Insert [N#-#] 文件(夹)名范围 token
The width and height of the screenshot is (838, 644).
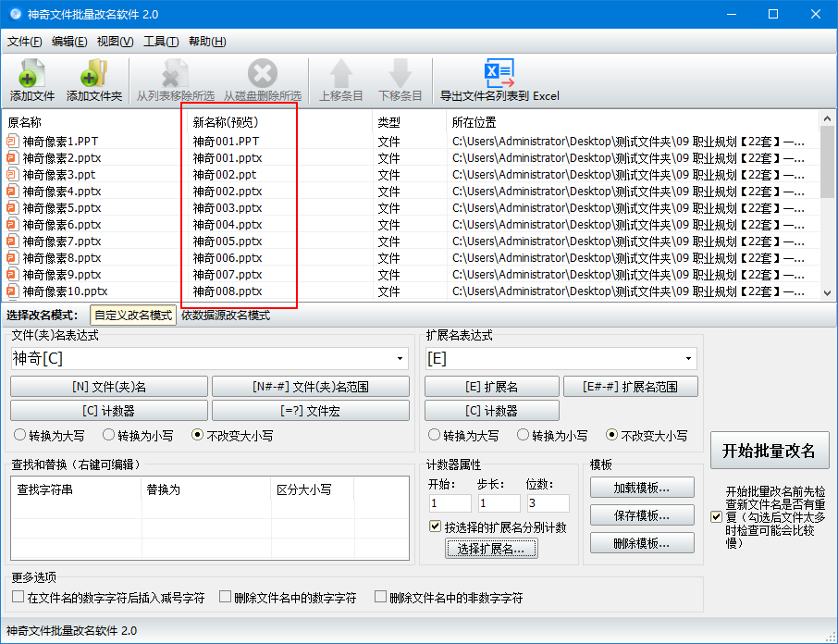pyautogui.click(x=311, y=387)
